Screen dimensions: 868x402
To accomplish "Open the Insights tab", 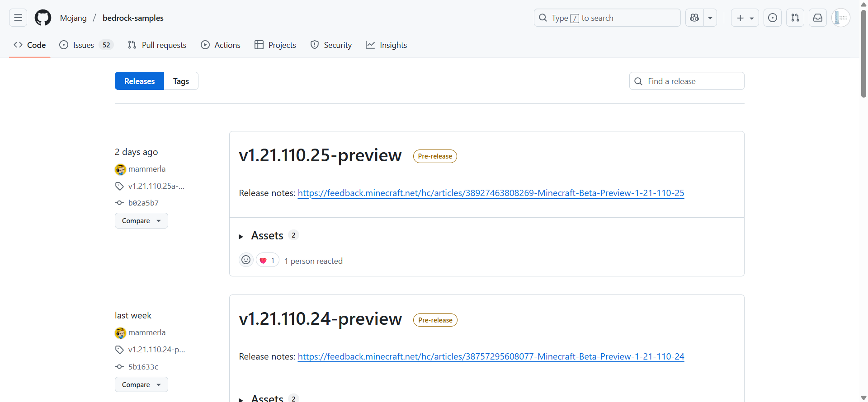I will pos(387,45).
